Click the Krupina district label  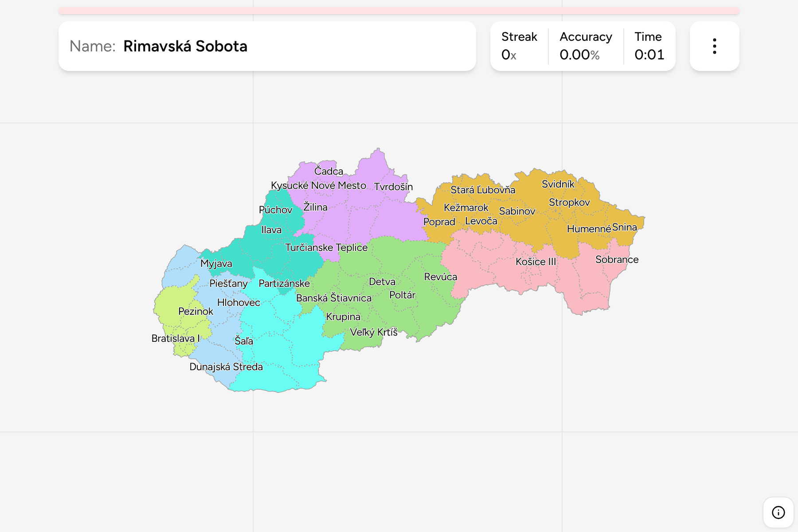(x=343, y=317)
